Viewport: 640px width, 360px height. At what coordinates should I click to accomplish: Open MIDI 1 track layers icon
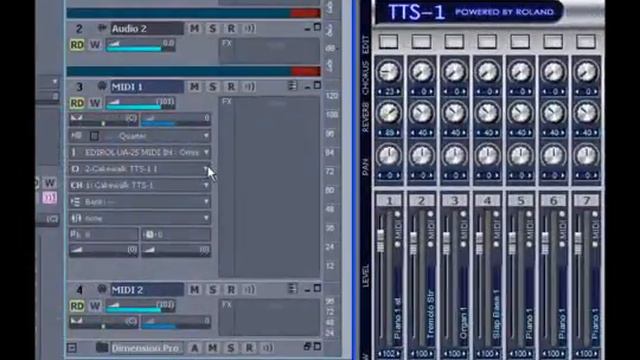292,86
